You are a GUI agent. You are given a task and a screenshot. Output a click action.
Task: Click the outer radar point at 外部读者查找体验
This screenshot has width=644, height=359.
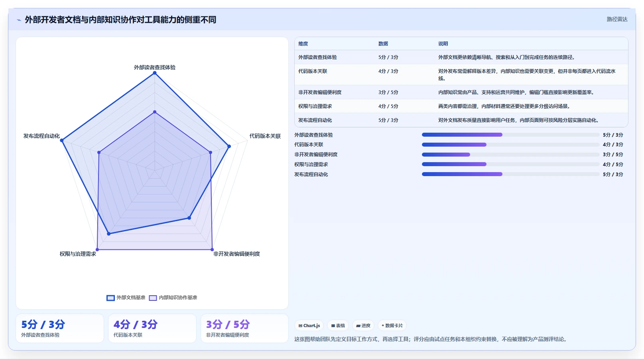click(x=155, y=73)
